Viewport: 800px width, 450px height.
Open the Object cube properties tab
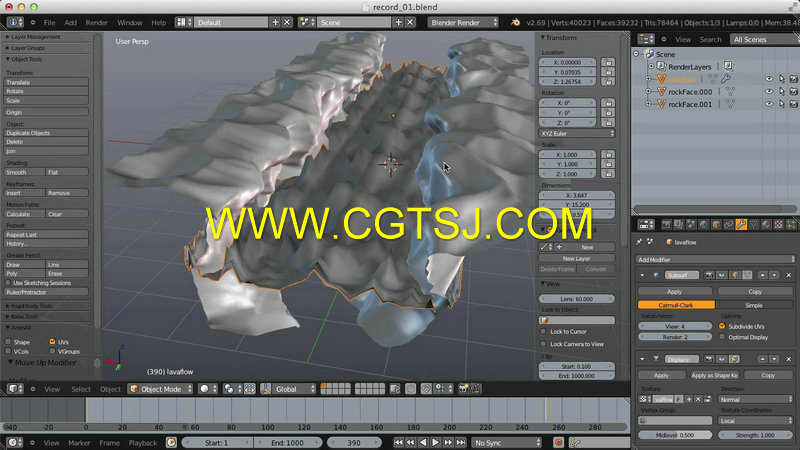point(716,225)
